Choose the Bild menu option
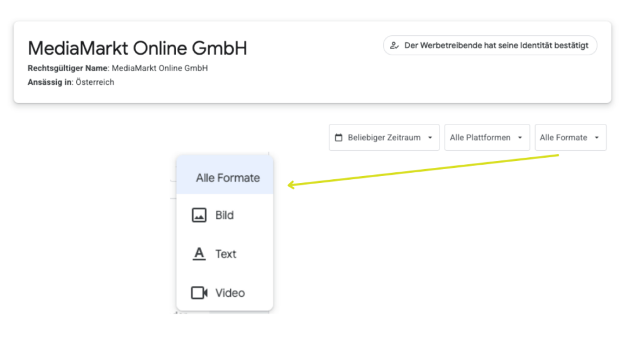The image size is (644, 337). (225, 215)
